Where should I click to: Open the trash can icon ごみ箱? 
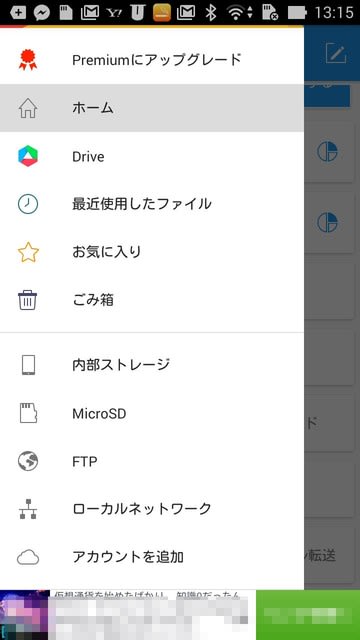pyautogui.click(x=28, y=300)
